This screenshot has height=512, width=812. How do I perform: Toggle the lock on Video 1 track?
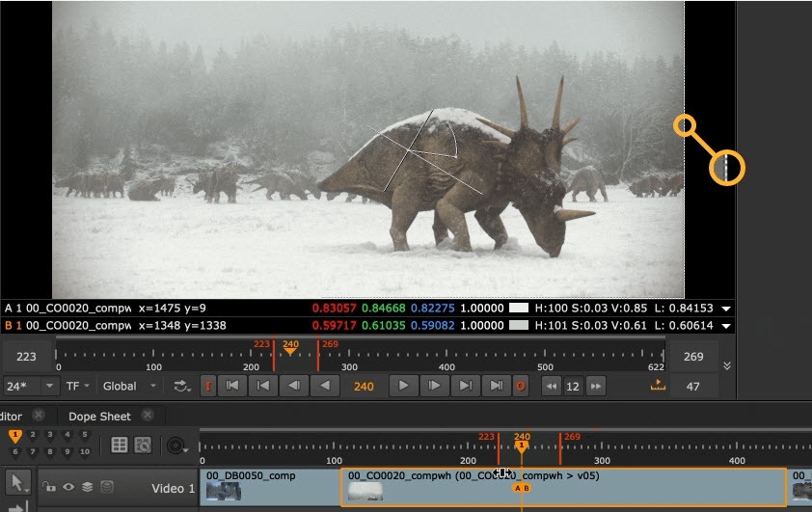coord(49,487)
